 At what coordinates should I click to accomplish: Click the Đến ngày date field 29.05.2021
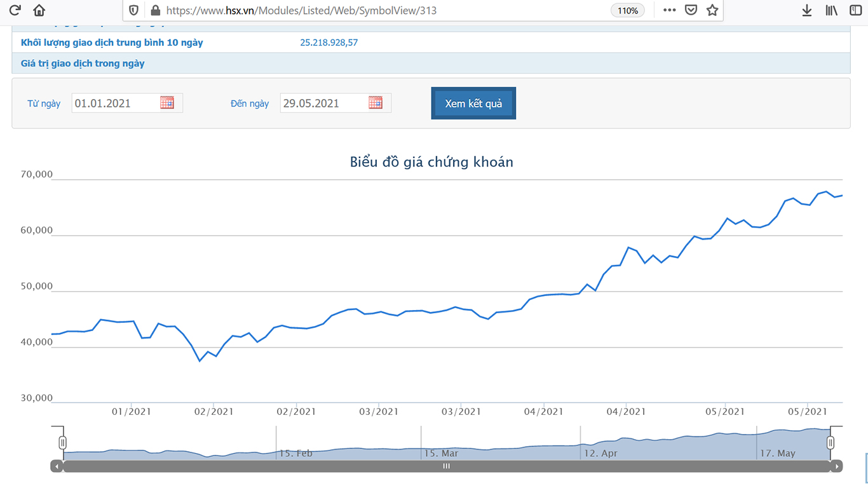tap(323, 103)
